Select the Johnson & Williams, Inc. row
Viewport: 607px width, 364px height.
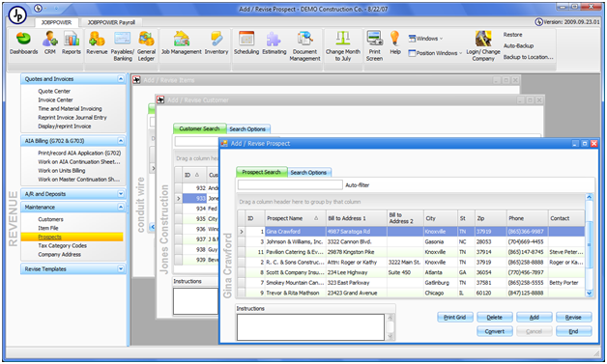[x=411, y=241]
